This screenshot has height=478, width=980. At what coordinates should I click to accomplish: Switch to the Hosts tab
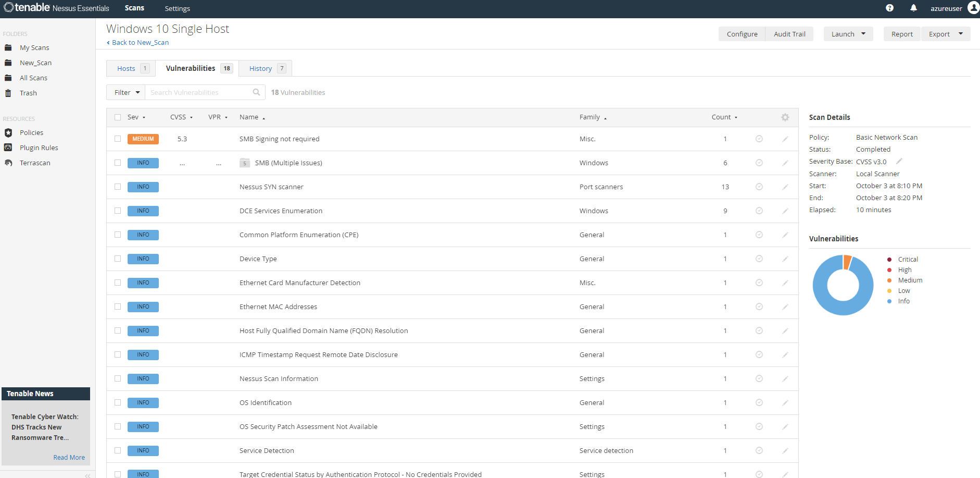[131, 68]
